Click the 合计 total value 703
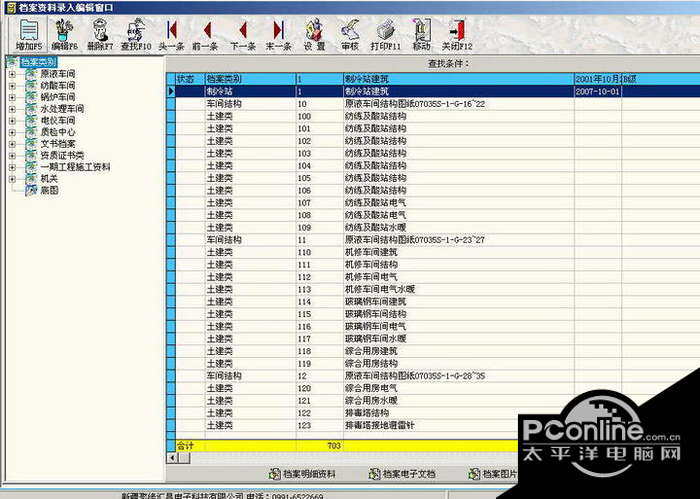The width and height of the screenshot is (700, 499). coord(333,445)
